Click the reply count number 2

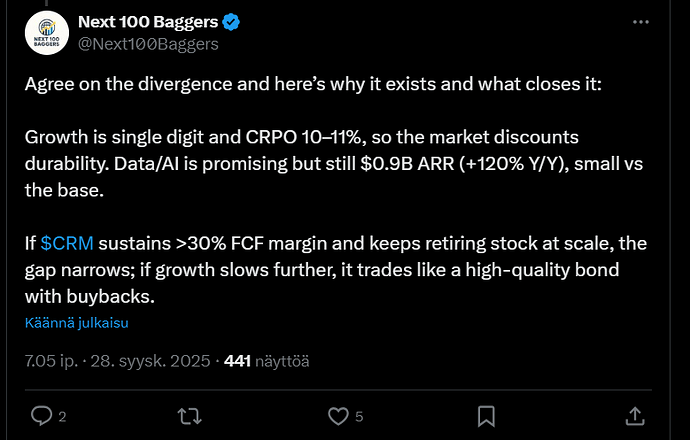[62, 417]
